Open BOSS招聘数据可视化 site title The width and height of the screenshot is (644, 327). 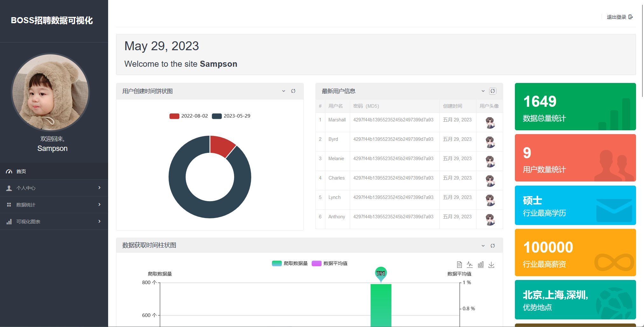(x=52, y=20)
